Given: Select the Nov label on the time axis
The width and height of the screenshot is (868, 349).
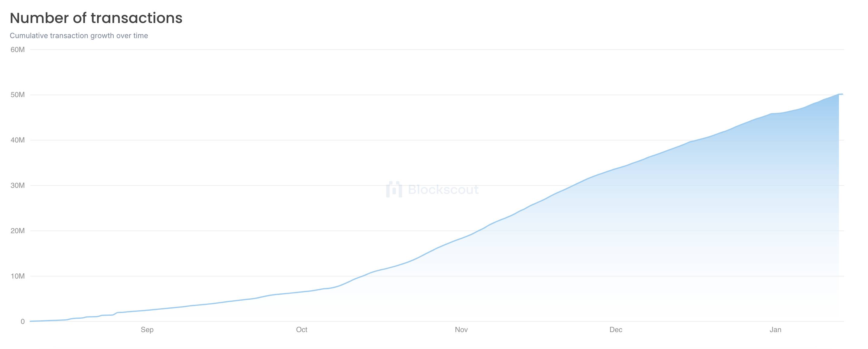Looking at the screenshot, I should pos(461,330).
